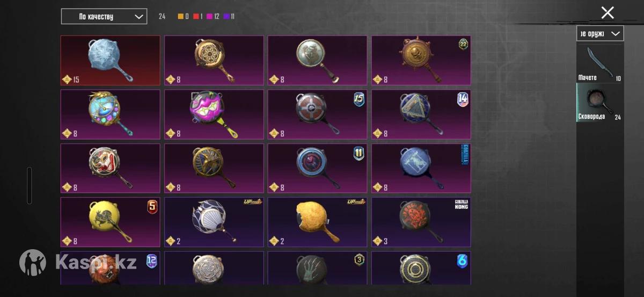Switch to the Мачете category
The width and height of the screenshot is (644, 297).
click(x=600, y=63)
